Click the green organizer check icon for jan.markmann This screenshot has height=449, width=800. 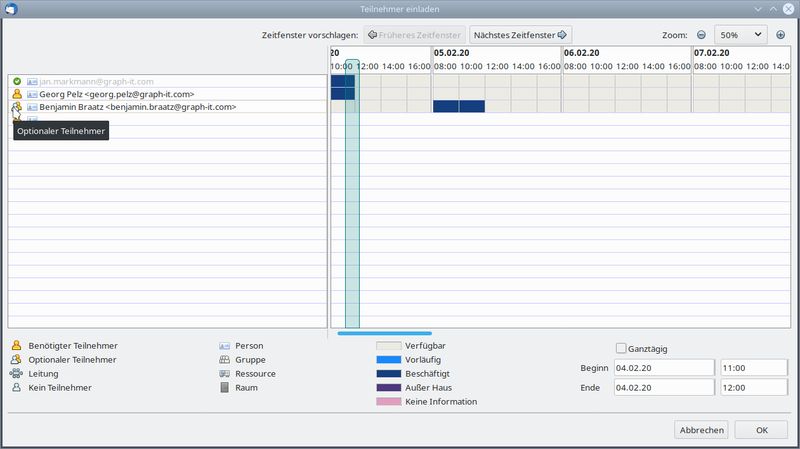click(x=16, y=80)
